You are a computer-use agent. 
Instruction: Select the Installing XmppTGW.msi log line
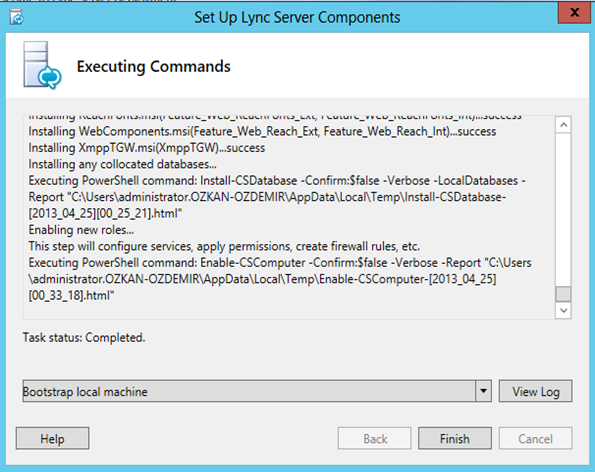146,148
